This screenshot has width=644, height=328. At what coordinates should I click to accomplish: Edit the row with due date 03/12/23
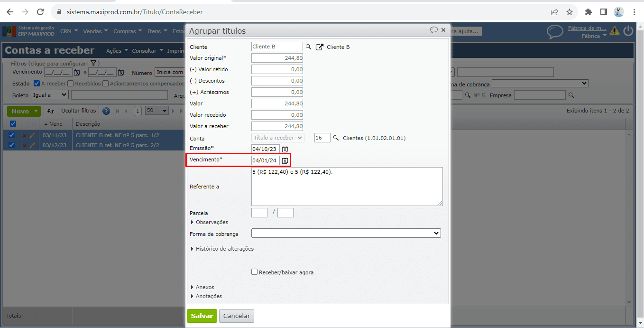[32, 145]
